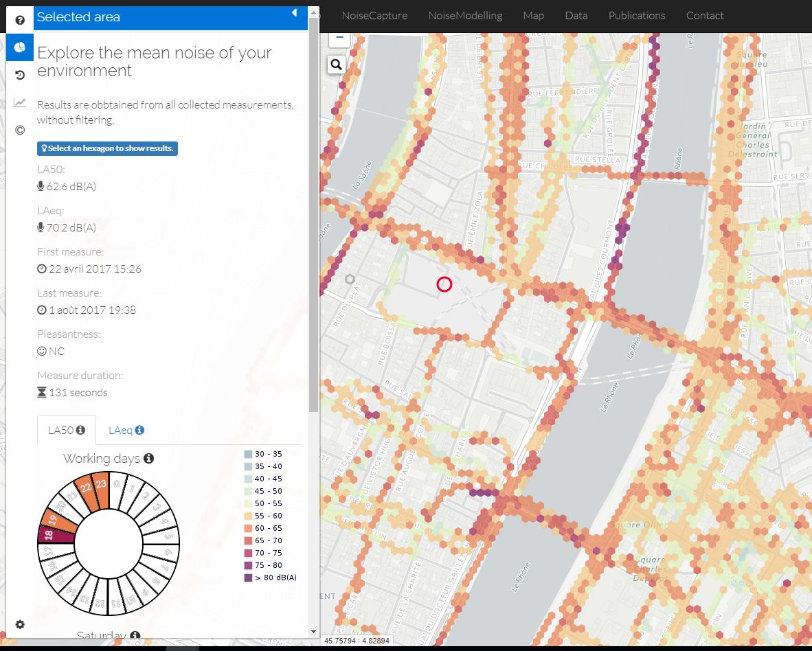Click the 75 - 80 legend color swatch
Viewport: 812px width, 651px height.
(248, 565)
